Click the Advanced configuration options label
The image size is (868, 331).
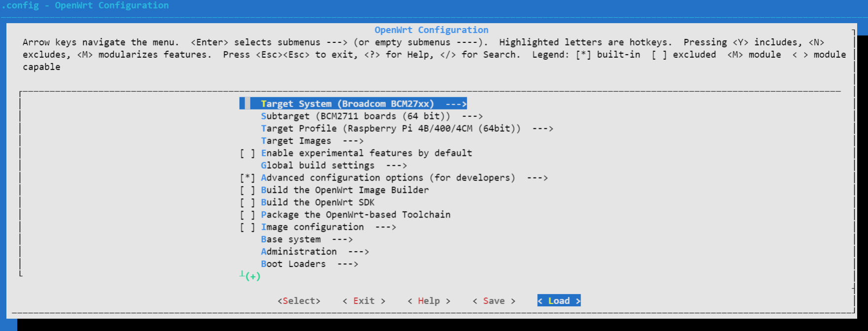point(388,178)
